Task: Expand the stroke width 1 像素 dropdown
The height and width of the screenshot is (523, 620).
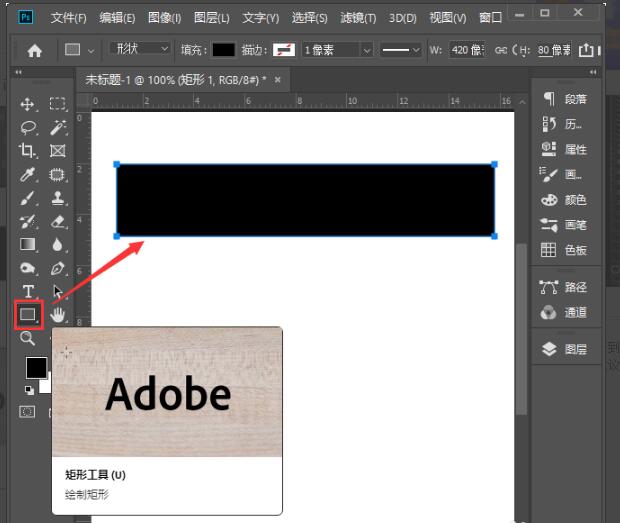Action: click(x=337, y=50)
